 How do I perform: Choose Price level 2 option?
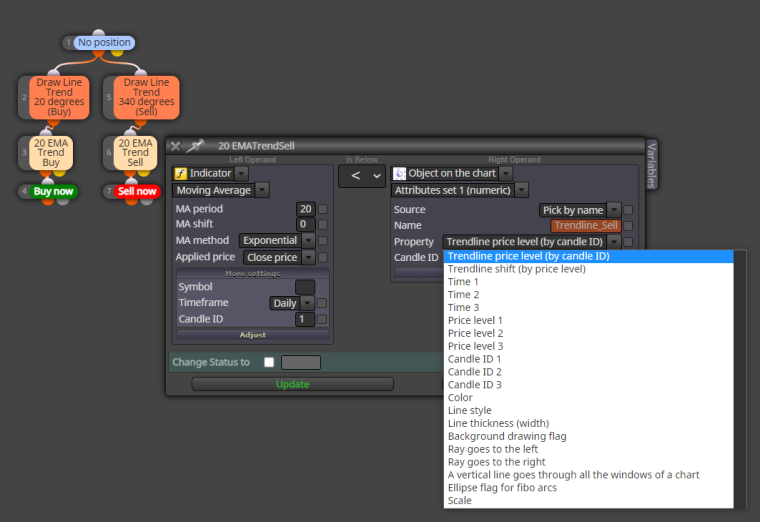(x=588, y=333)
